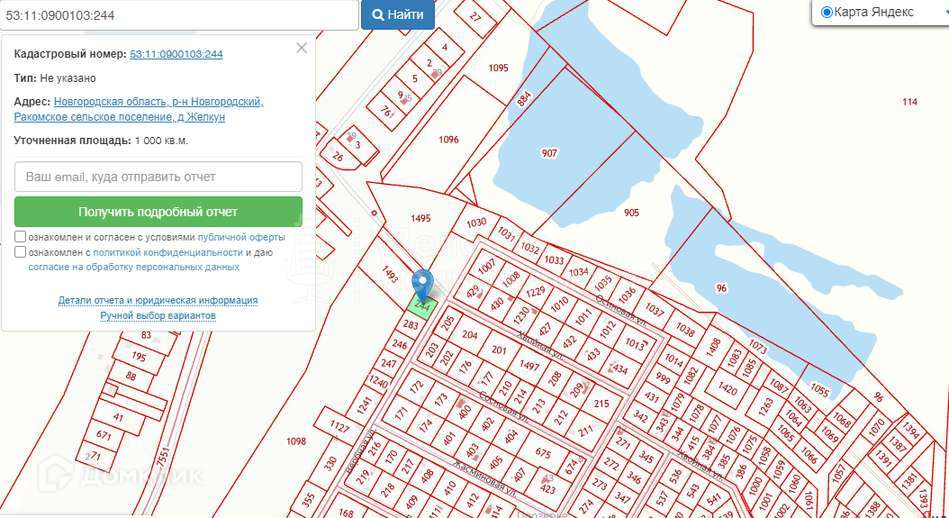Select parcel 1495 on the map
The width and height of the screenshot is (949, 518).
coord(420,218)
